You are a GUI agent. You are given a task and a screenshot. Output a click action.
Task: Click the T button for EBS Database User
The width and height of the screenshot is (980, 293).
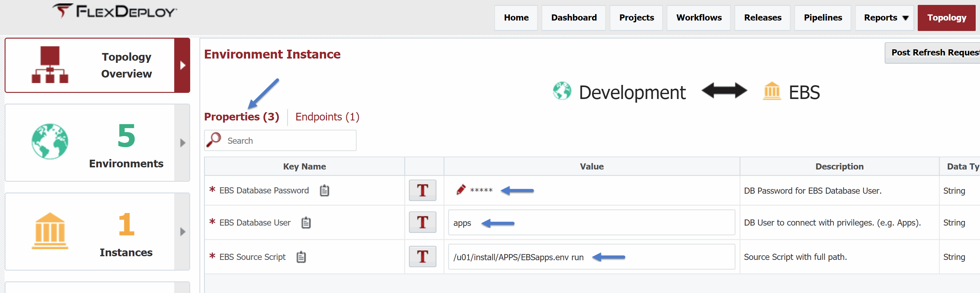[x=422, y=222]
